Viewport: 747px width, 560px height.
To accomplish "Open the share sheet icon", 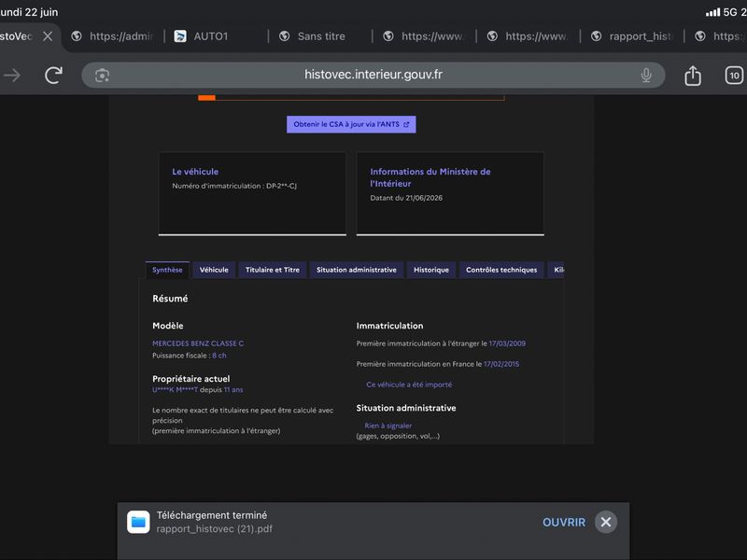I will [x=693, y=76].
